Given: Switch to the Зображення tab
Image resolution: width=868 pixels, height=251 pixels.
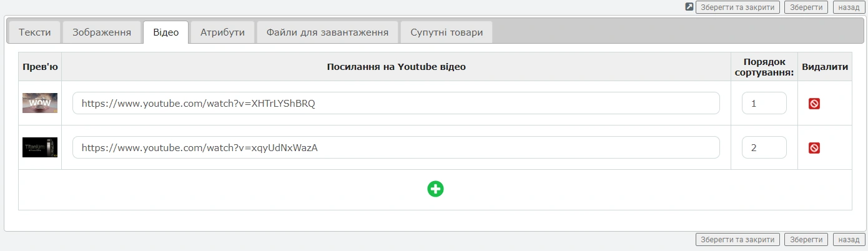Looking at the screenshot, I should point(102,32).
